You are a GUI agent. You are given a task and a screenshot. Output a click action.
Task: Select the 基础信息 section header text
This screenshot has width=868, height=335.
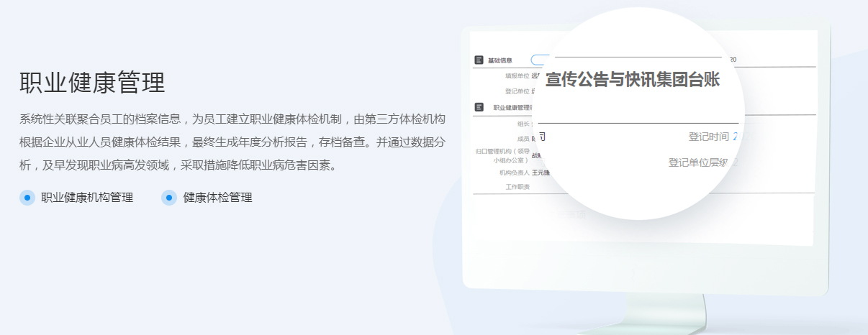click(x=500, y=60)
